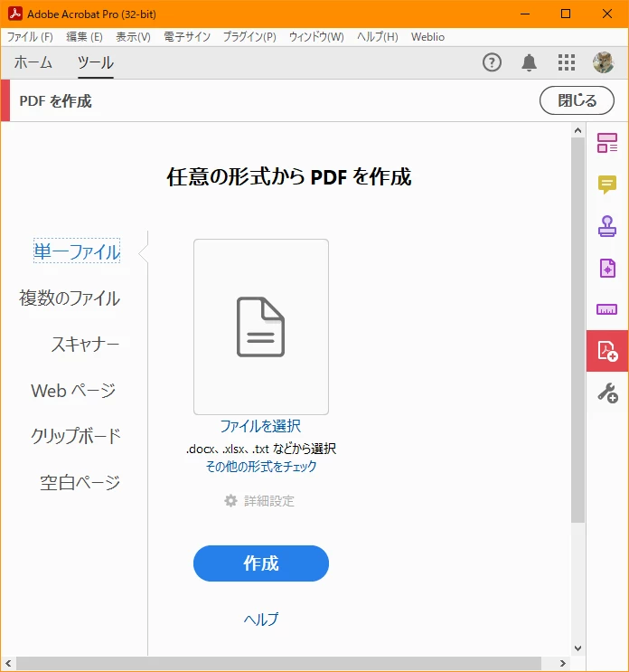Open the Comment tool yellow icon
Screen dimensions: 629x672
[607, 185]
